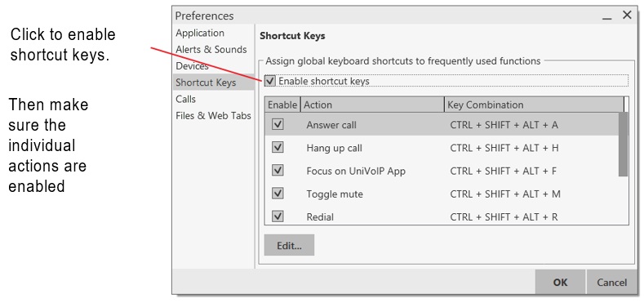Sort by the Action column header

(x=372, y=105)
